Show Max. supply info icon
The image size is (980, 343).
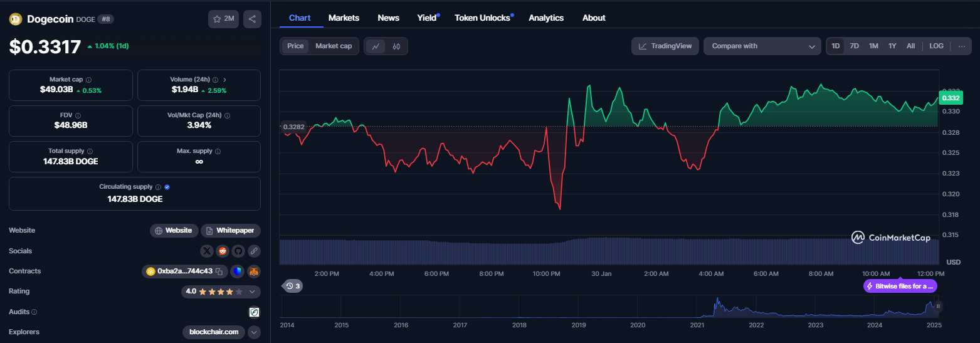click(x=218, y=151)
